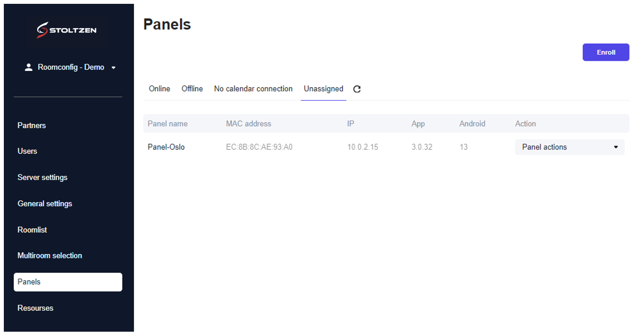Select Panels in the sidebar
644x336 pixels.
tap(68, 282)
